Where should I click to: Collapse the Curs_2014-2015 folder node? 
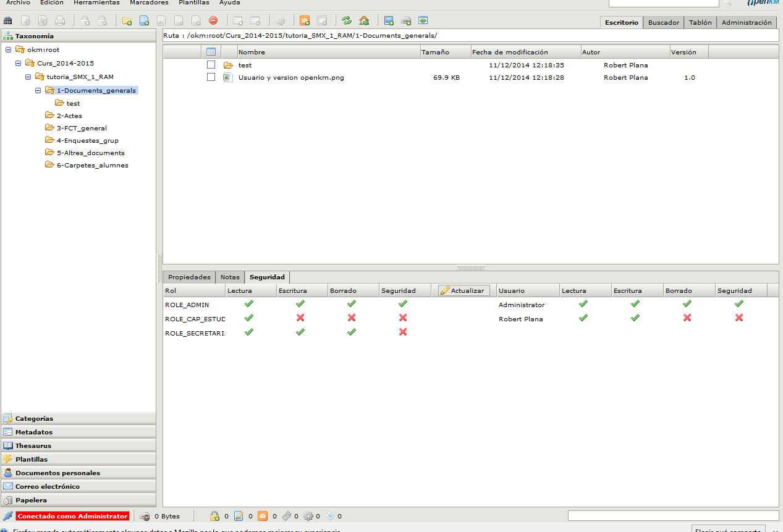[18, 63]
